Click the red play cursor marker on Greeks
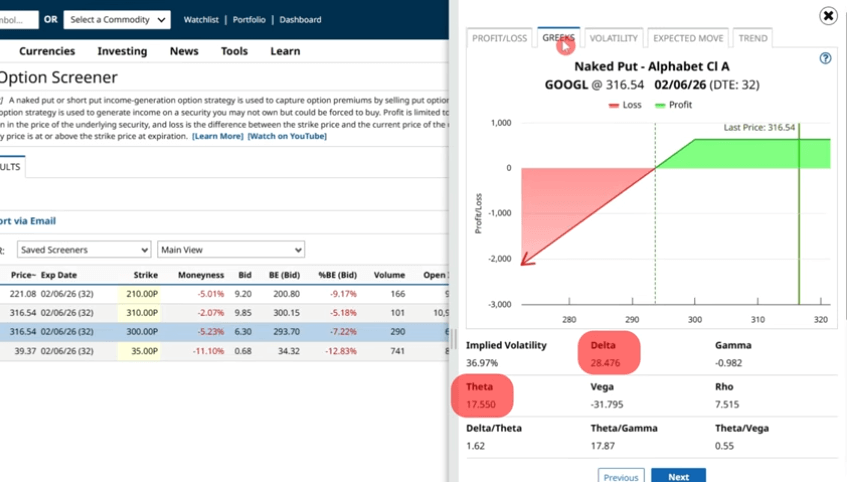 point(565,43)
